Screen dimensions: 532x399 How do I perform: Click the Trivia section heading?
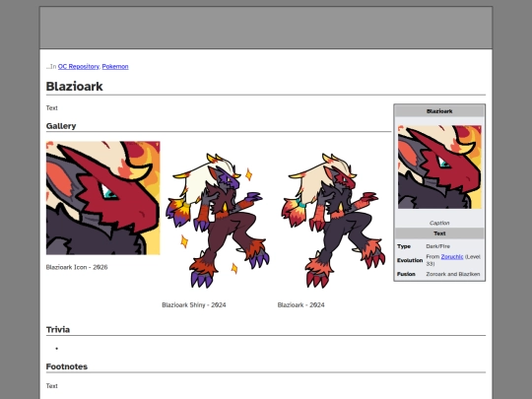click(x=58, y=330)
